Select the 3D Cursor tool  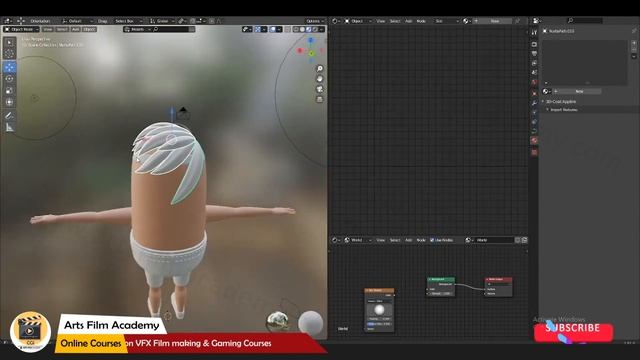[x=9, y=53]
